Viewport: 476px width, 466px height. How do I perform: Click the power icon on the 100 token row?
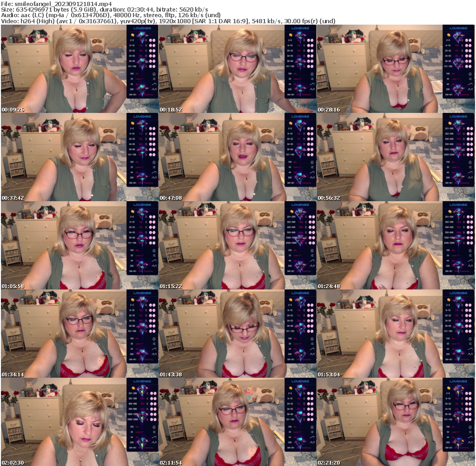click(x=154, y=74)
